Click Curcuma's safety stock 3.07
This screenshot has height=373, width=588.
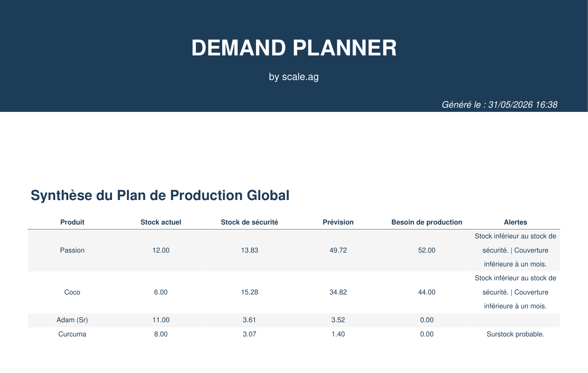250,334
